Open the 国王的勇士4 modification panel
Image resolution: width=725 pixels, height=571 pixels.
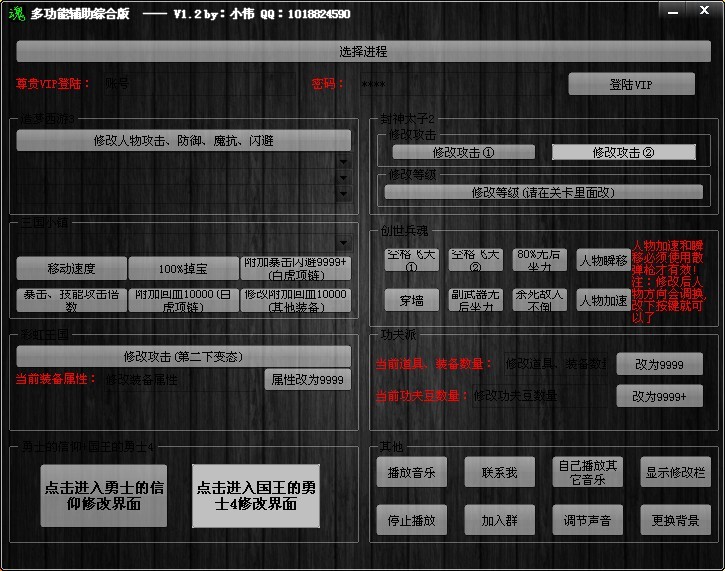tap(256, 496)
